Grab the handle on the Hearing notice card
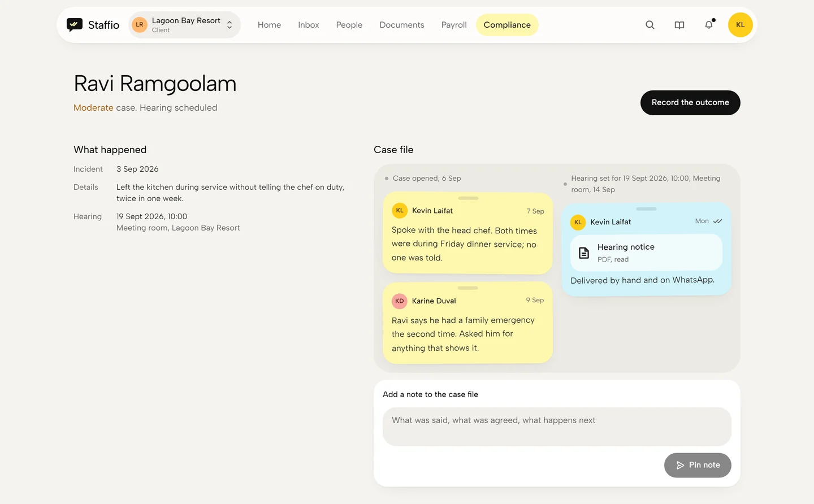The width and height of the screenshot is (814, 504). click(x=646, y=209)
